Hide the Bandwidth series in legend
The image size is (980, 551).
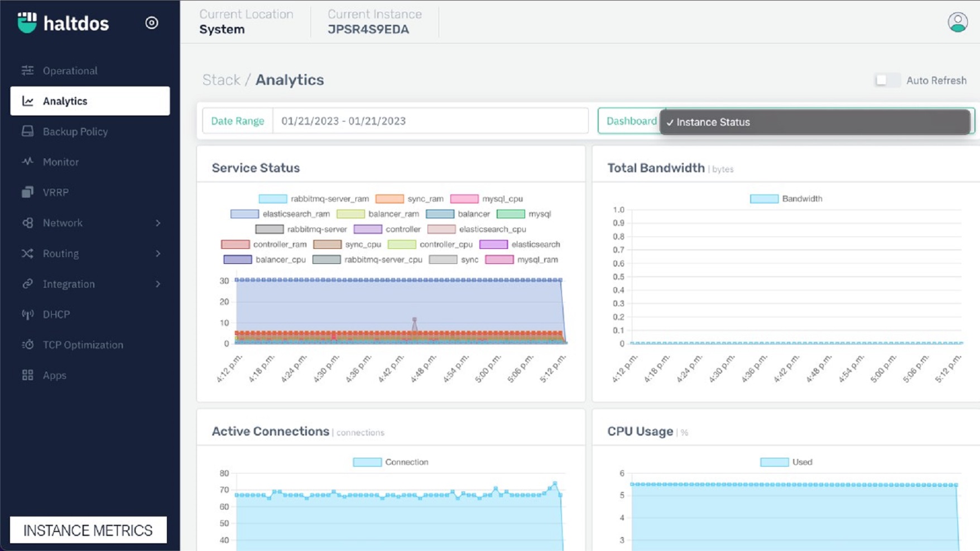click(763, 199)
